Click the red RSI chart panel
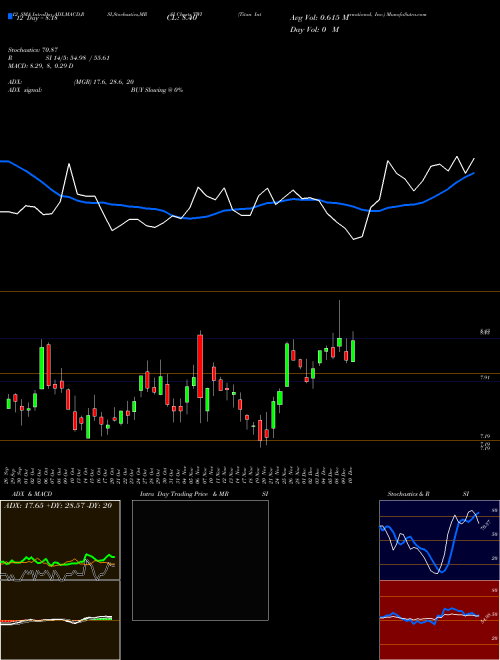The width and height of the screenshot is (500, 660). coord(439,620)
